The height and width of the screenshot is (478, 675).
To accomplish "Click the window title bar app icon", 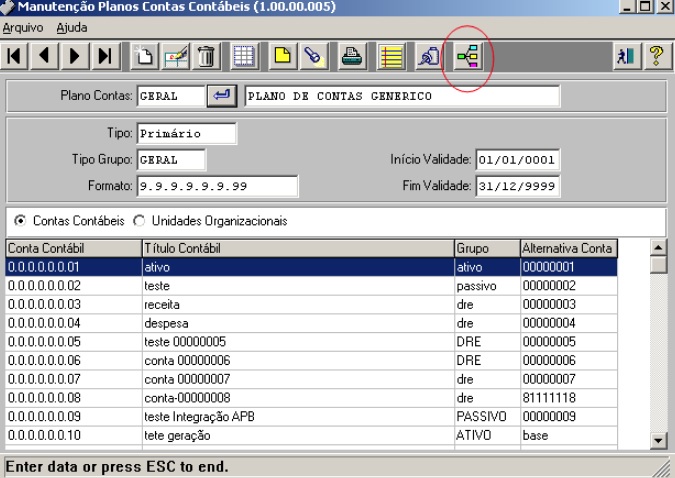I will (7, 7).
